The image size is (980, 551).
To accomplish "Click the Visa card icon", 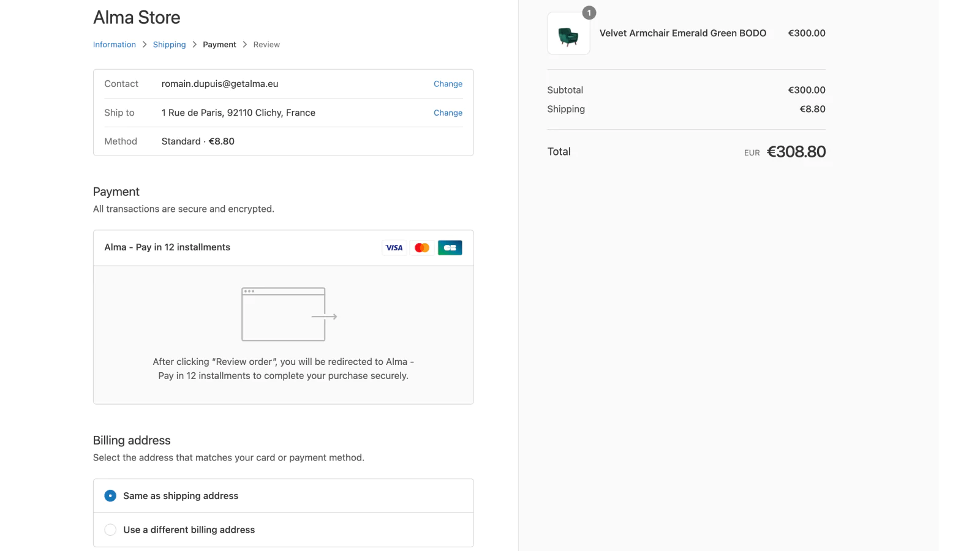I will point(394,248).
